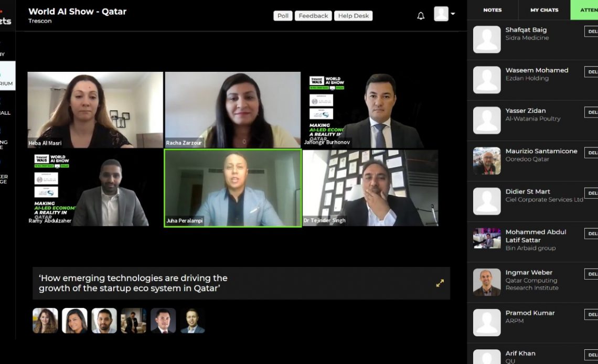Open the Help Desk
The image size is (598, 364).
click(x=353, y=16)
